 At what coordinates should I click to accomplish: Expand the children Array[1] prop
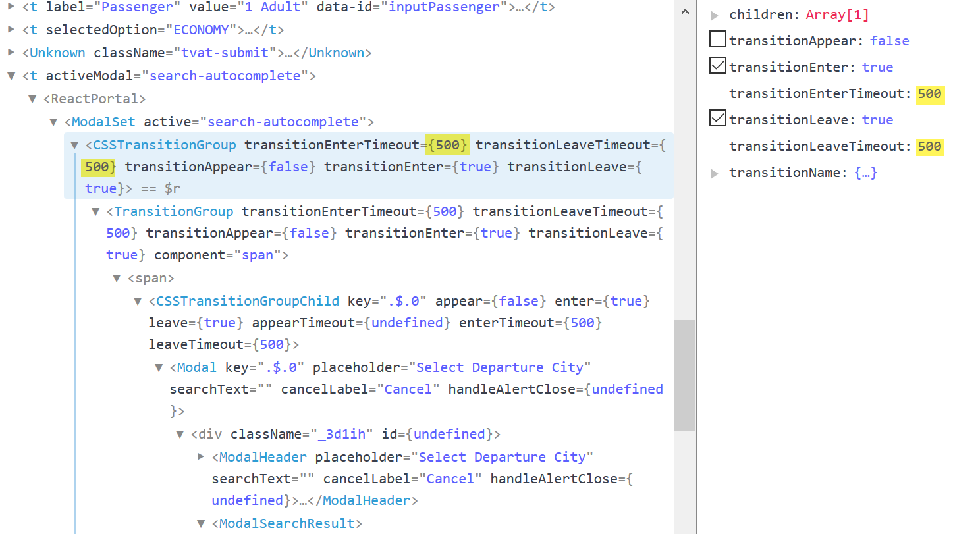click(x=714, y=14)
